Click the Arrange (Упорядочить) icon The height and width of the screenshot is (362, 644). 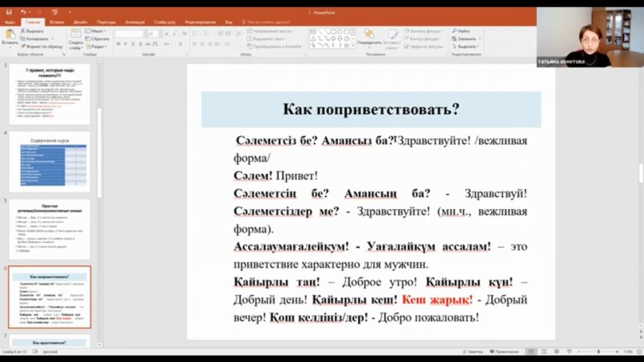[x=369, y=34]
